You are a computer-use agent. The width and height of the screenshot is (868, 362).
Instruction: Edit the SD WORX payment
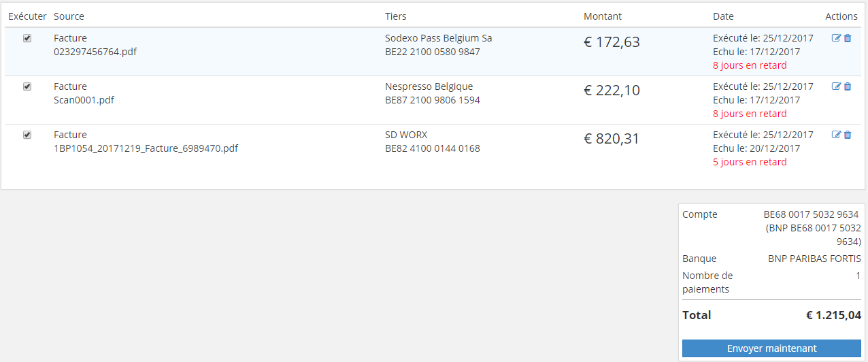tap(836, 135)
